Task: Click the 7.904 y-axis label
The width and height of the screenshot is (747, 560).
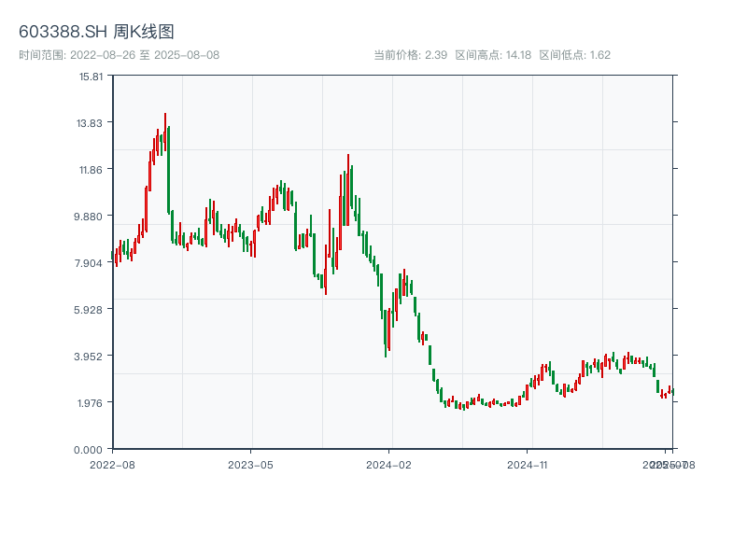Action: click(x=90, y=263)
